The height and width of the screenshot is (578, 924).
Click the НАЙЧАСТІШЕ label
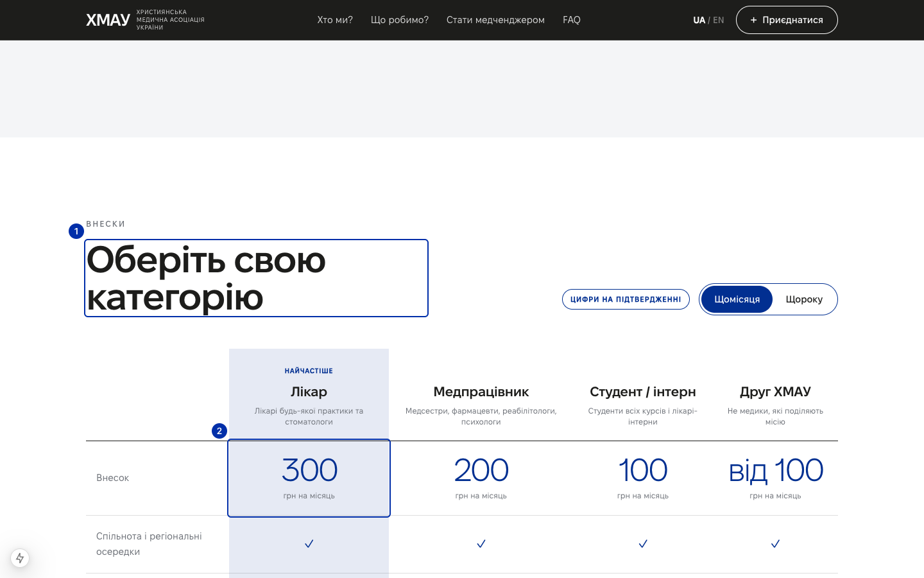point(309,371)
